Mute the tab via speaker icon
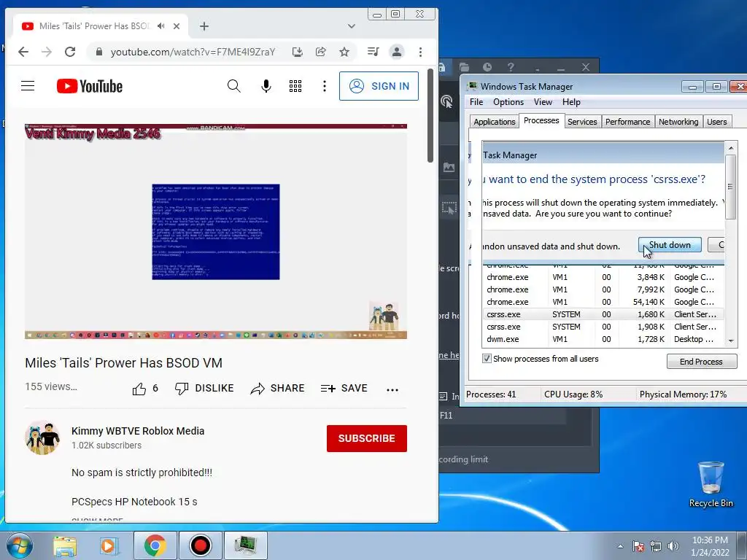Viewport: 747px width, 560px height. (x=161, y=26)
